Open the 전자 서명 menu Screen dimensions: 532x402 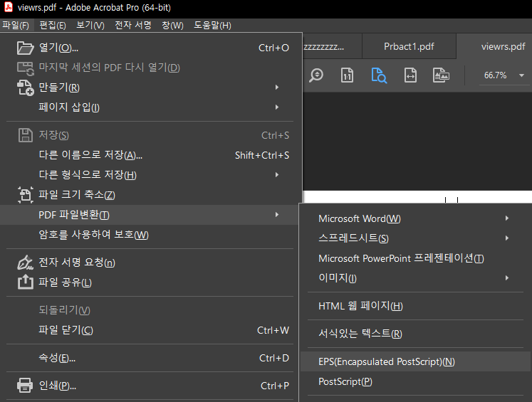tap(133, 26)
